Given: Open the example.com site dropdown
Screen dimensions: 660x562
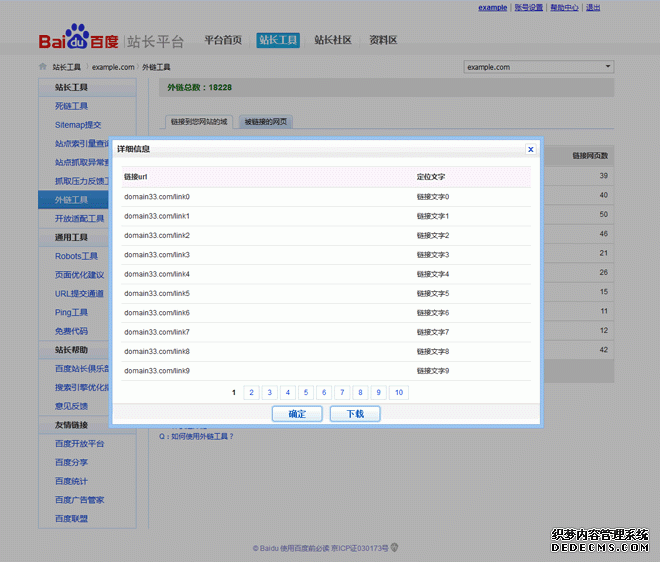Looking at the screenshot, I should (539, 67).
